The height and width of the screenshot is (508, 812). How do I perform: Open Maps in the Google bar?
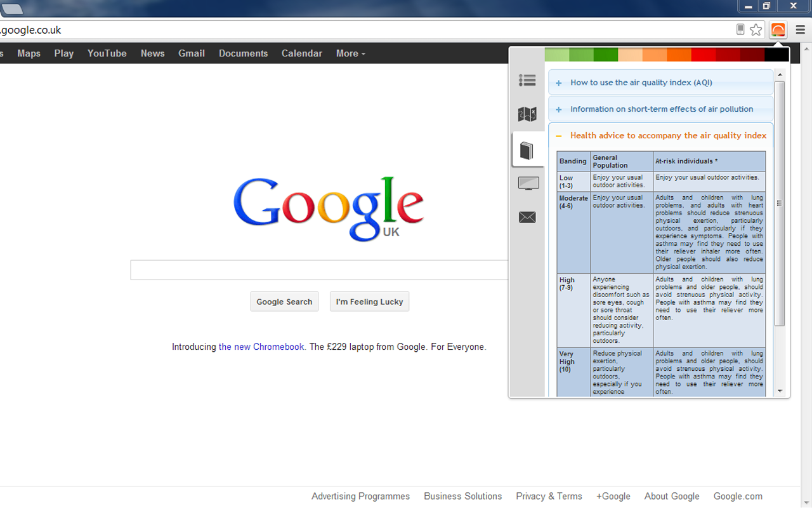click(29, 53)
